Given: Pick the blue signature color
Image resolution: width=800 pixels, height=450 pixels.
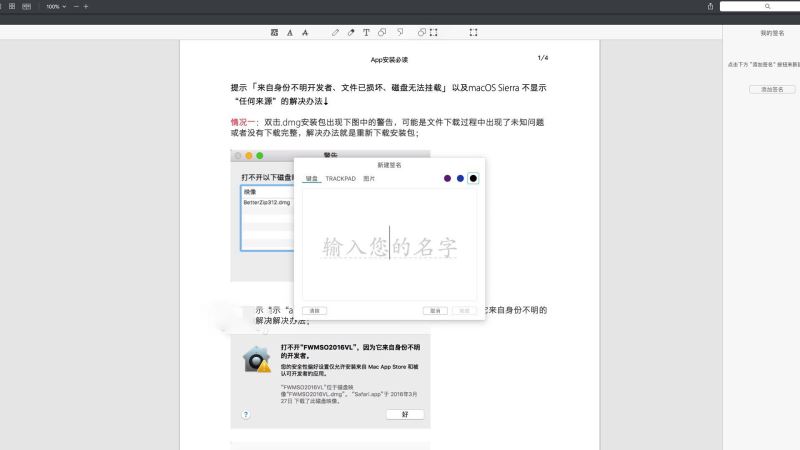Looking at the screenshot, I should [x=460, y=178].
